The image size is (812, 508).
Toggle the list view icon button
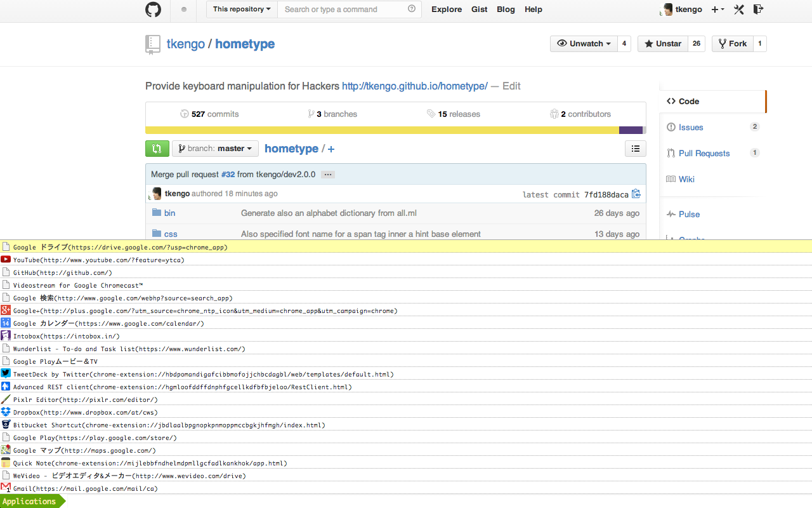tap(636, 149)
